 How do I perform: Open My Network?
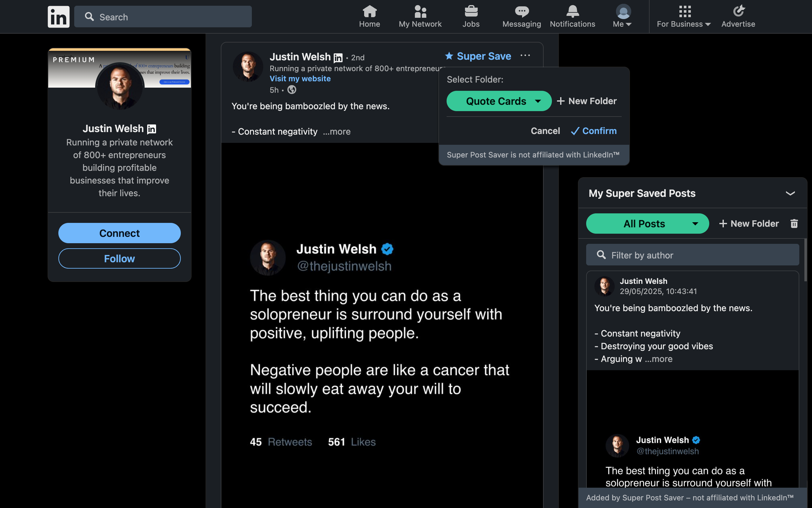point(420,17)
